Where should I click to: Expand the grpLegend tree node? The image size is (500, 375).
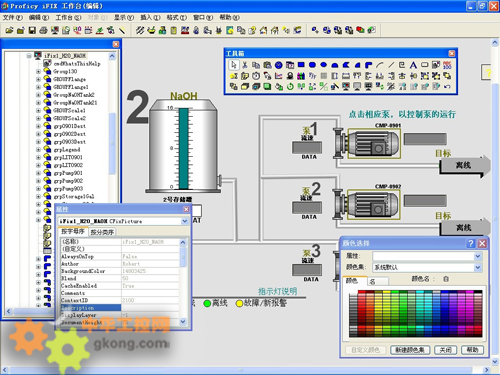tap(38, 150)
